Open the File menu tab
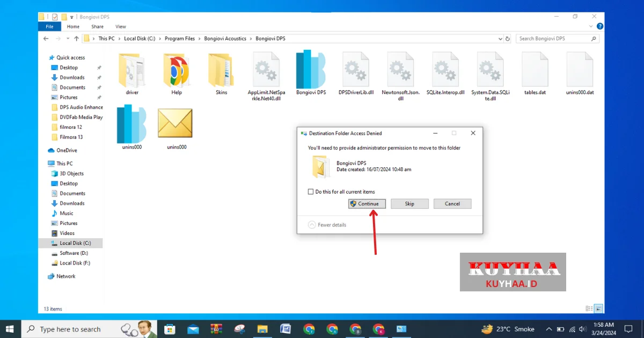 tap(49, 26)
